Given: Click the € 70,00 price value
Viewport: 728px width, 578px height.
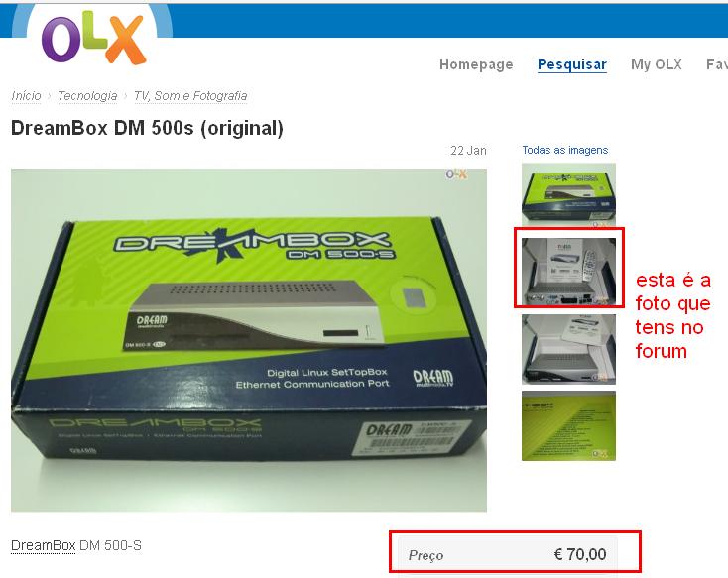Looking at the screenshot, I should 580,554.
